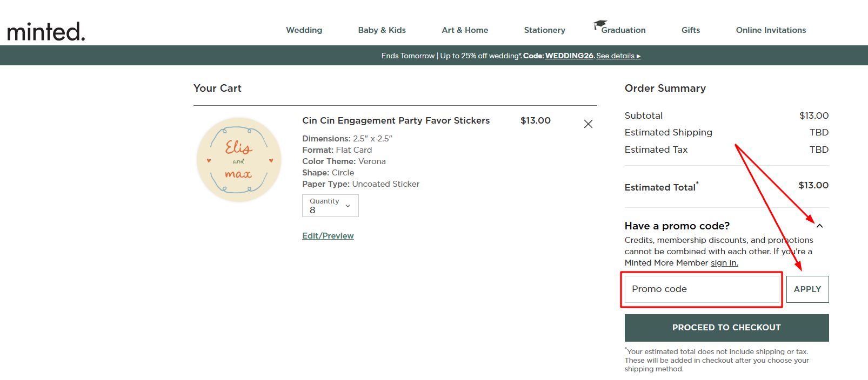Click PROCEED TO CHECKOUT
868x380 pixels.
(726, 328)
